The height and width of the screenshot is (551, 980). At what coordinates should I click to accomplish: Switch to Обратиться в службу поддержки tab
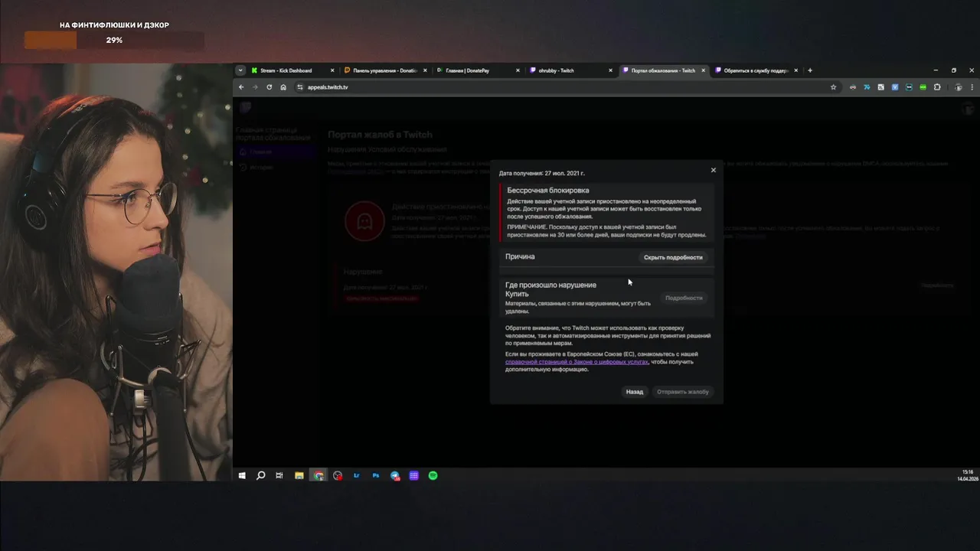coord(756,70)
